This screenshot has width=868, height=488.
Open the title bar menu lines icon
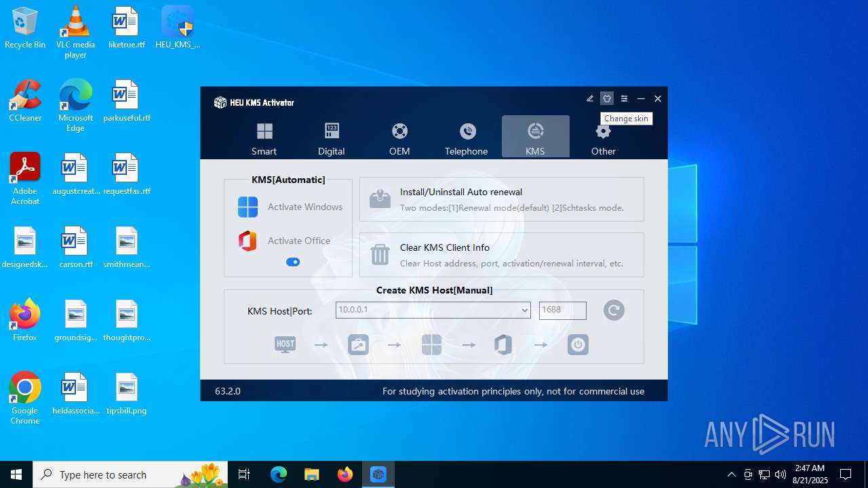(624, 99)
